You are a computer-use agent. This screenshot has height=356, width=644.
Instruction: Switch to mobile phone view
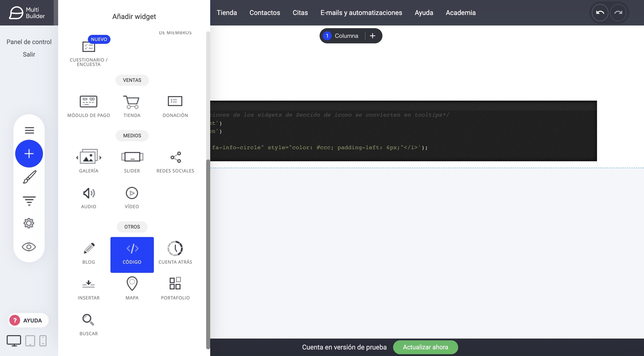(x=43, y=341)
